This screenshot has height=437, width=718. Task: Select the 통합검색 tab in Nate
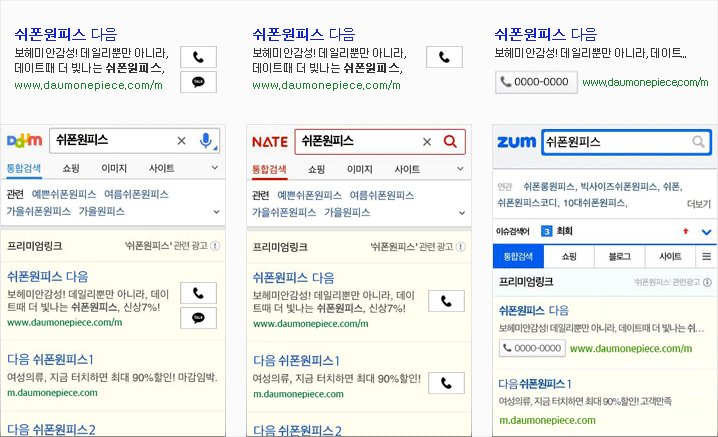(269, 169)
